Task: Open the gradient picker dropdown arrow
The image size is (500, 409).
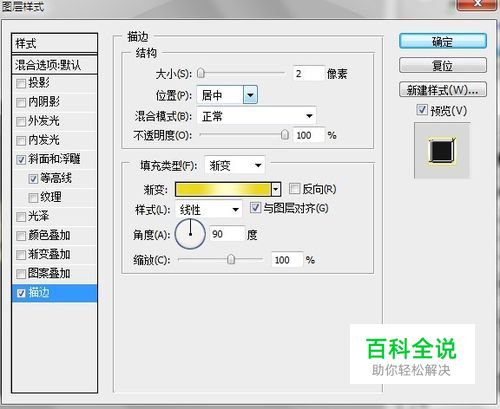Action: coord(276,190)
